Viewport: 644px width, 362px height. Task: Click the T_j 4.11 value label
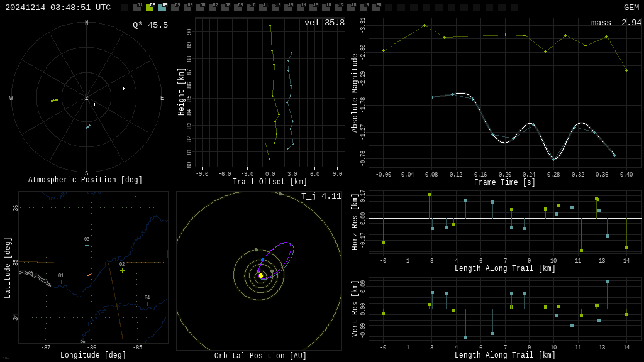[321, 196]
